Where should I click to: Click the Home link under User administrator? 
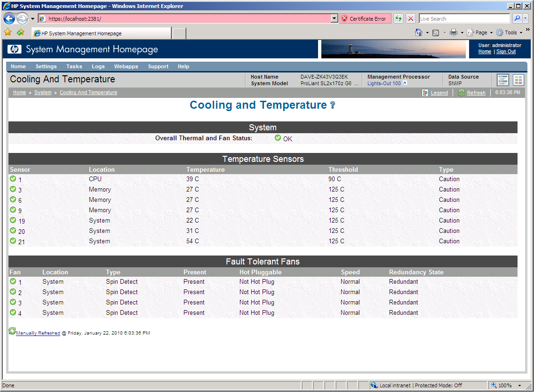(x=485, y=51)
